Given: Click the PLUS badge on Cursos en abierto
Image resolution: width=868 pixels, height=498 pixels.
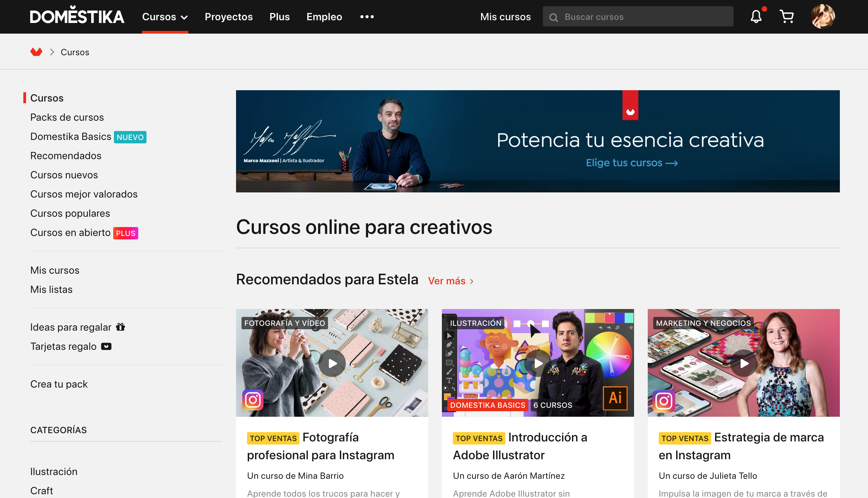Looking at the screenshot, I should pos(126,233).
